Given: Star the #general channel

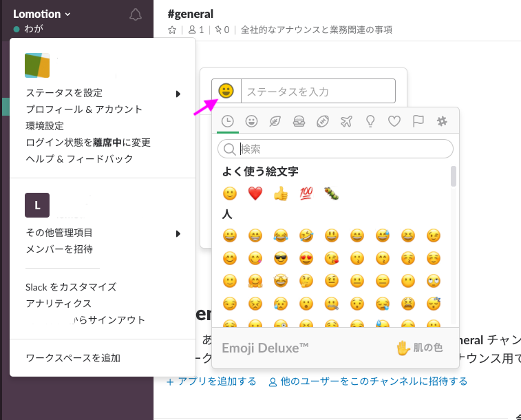Looking at the screenshot, I should 172,30.
